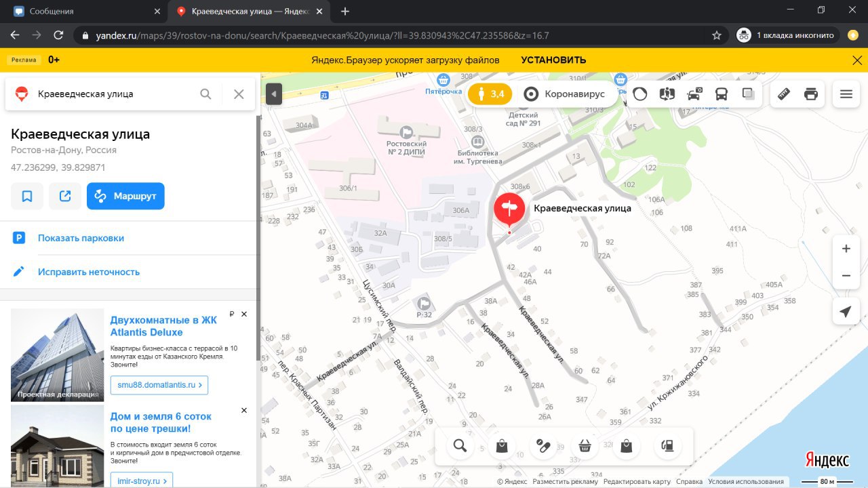Toggle the circular map layer icon
The width and height of the screenshot is (868, 488).
pyautogui.click(x=640, y=94)
